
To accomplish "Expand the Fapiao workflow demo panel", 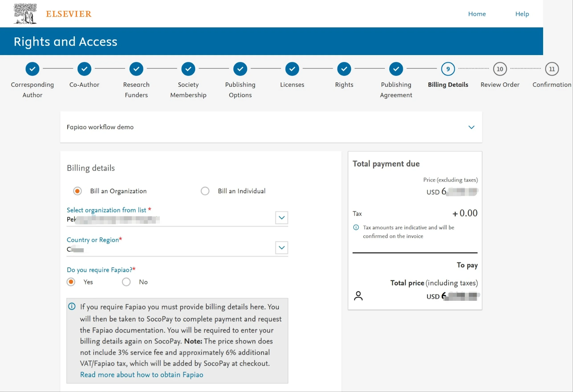I will pos(471,127).
